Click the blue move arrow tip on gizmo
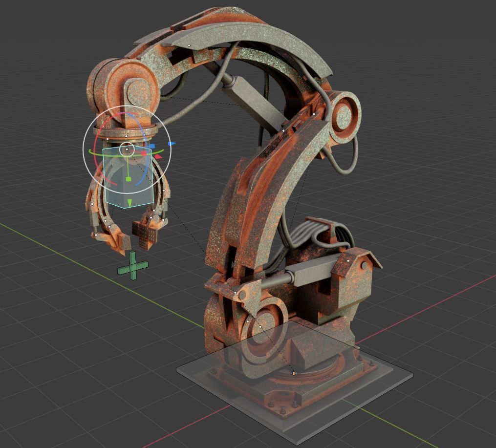 (x=172, y=144)
